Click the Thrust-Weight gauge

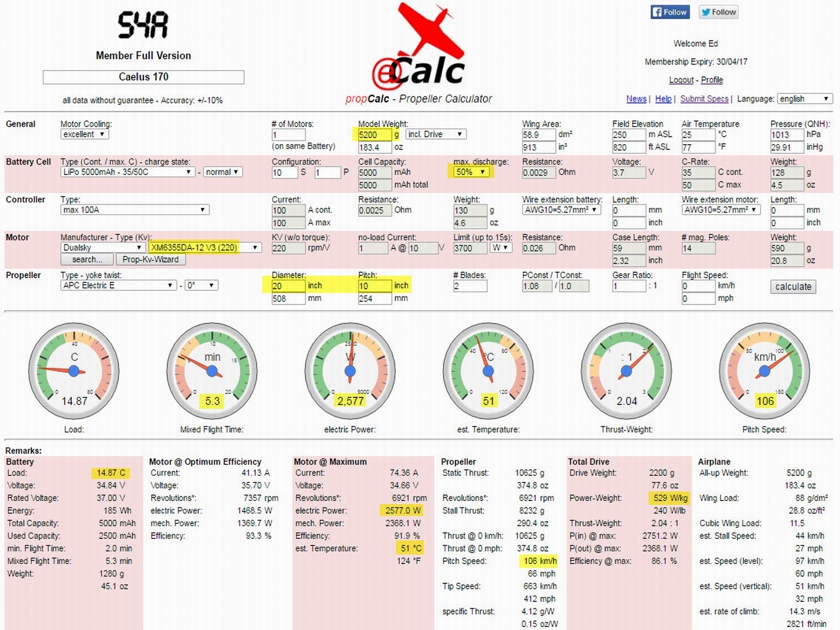[x=626, y=370]
